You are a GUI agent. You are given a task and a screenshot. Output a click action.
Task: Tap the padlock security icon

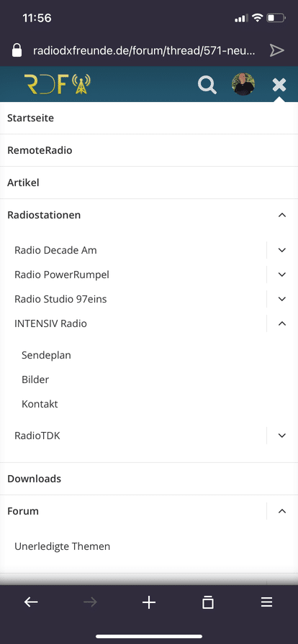pyautogui.click(x=17, y=50)
